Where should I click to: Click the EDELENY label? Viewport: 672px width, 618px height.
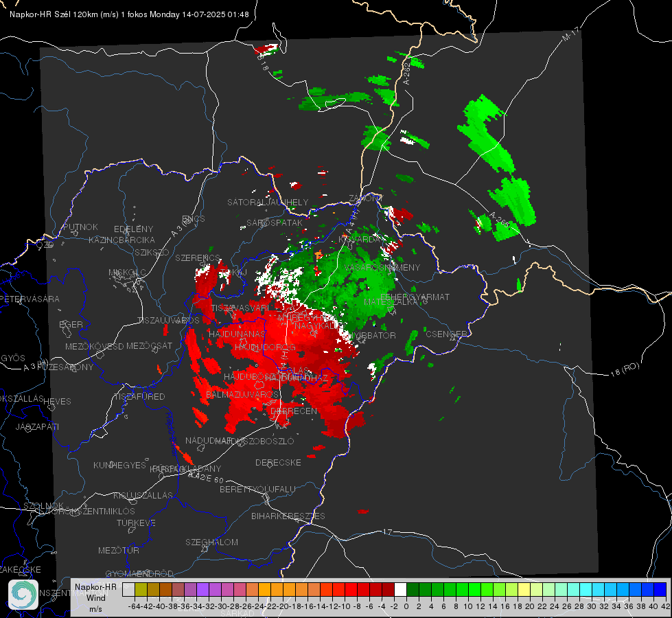133,229
